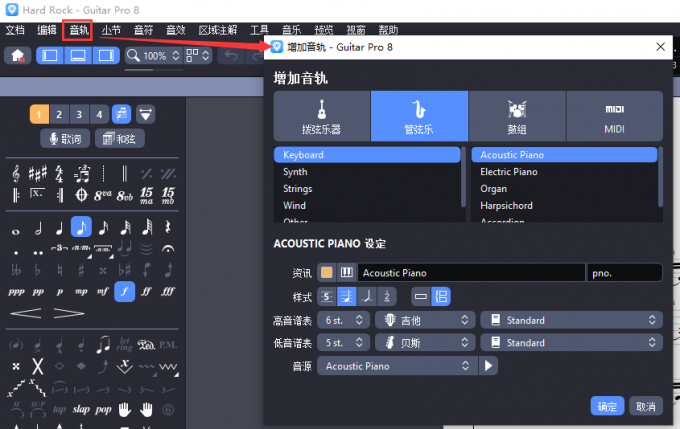Click the pno. short name field
The image size is (680, 429).
pos(624,273)
